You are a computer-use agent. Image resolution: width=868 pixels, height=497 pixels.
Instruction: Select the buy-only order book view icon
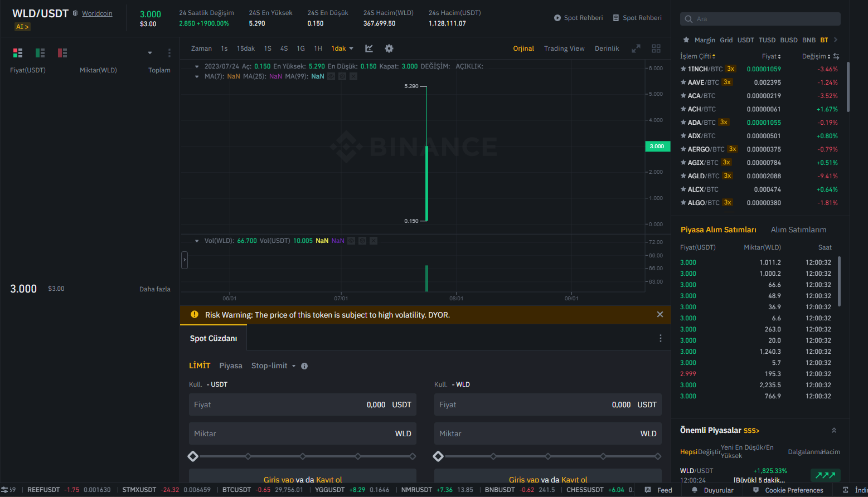(x=40, y=53)
